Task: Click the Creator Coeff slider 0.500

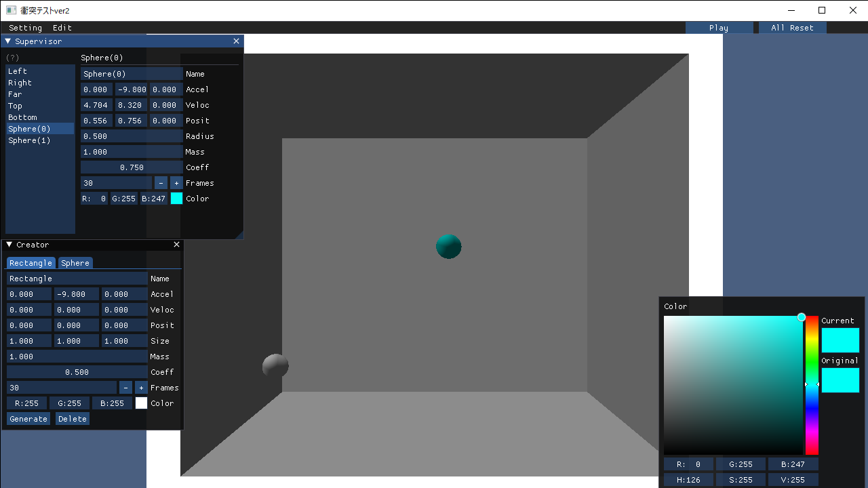Action: [77, 372]
